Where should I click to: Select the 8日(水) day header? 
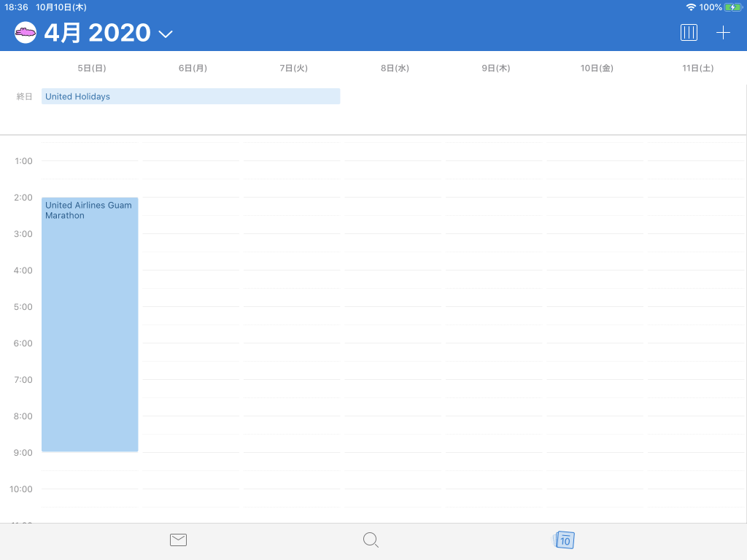point(395,68)
